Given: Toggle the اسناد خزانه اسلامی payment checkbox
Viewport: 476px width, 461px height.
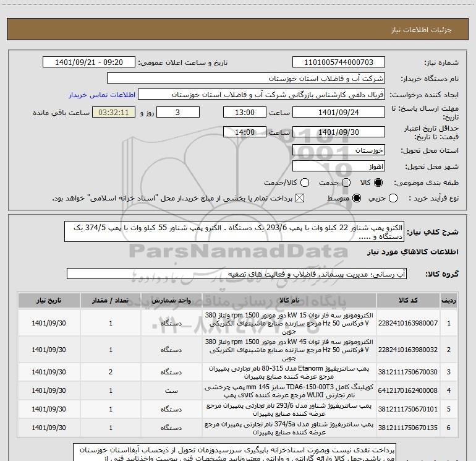Looking at the screenshot, I should pyautogui.click(x=300, y=199).
